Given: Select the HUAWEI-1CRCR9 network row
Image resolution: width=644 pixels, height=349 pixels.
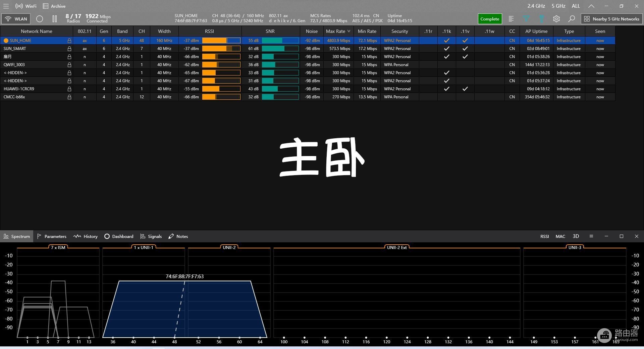Looking at the screenshot, I should 308,89.
